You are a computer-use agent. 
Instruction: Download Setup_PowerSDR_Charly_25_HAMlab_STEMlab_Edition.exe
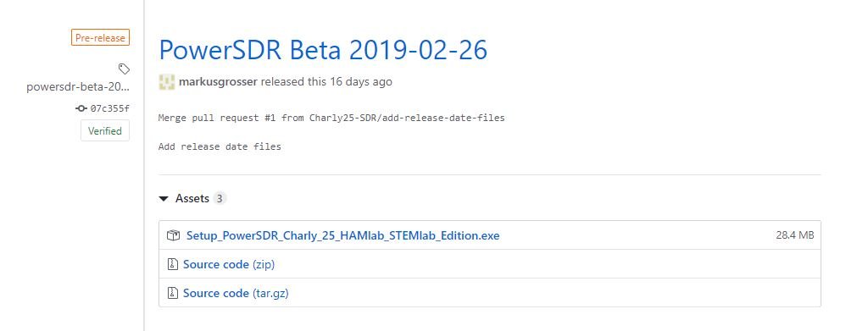[x=342, y=235]
